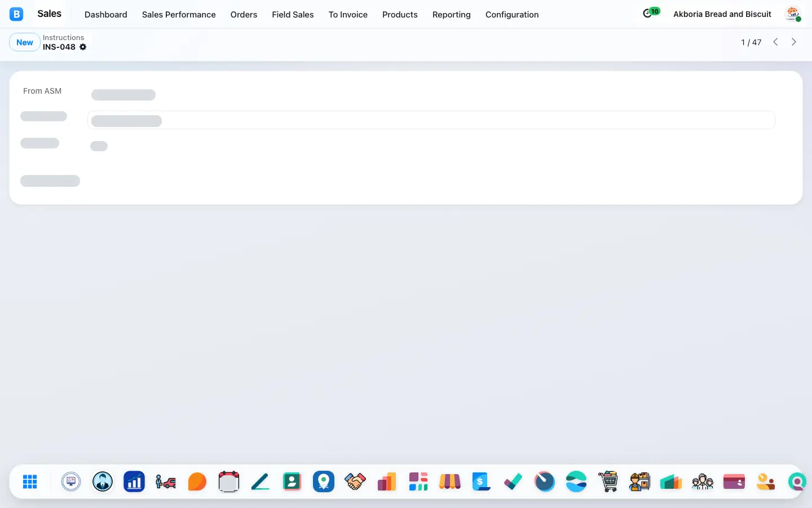Click the New button
This screenshot has height=508, width=812.
(25, 42)
